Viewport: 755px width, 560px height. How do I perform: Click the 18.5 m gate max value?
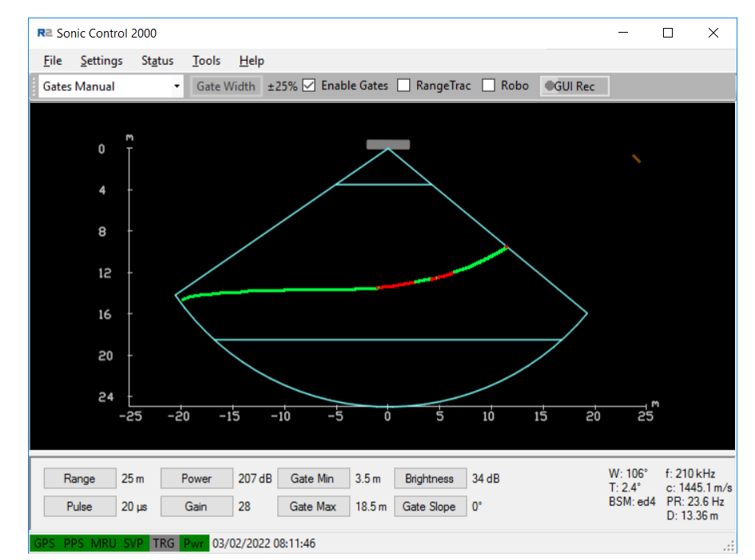(x=371, y=506)
